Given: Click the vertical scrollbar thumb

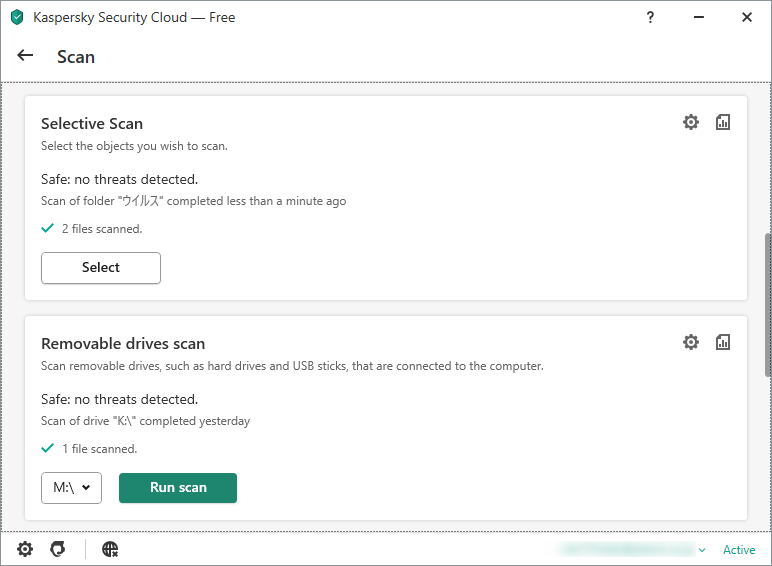Looking at the screenshot, I should point(768,305).
